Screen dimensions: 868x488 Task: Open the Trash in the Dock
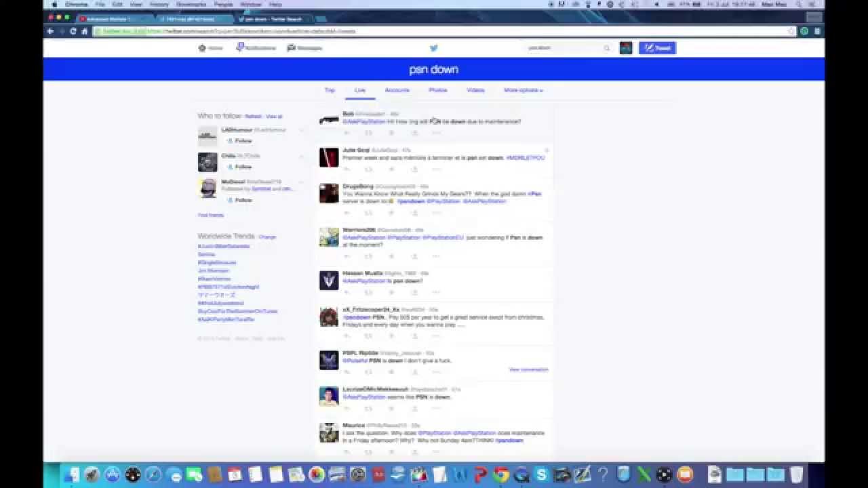coord(796,474)
